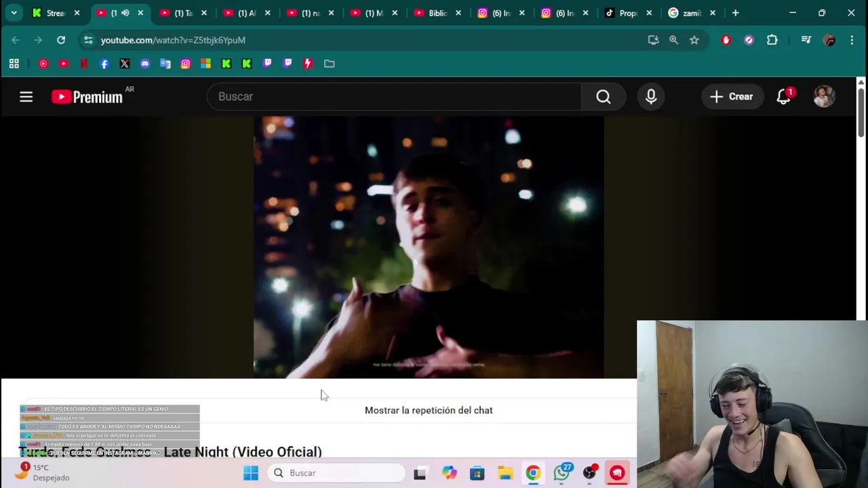Open the Instagram bookmark

[185, 64]
